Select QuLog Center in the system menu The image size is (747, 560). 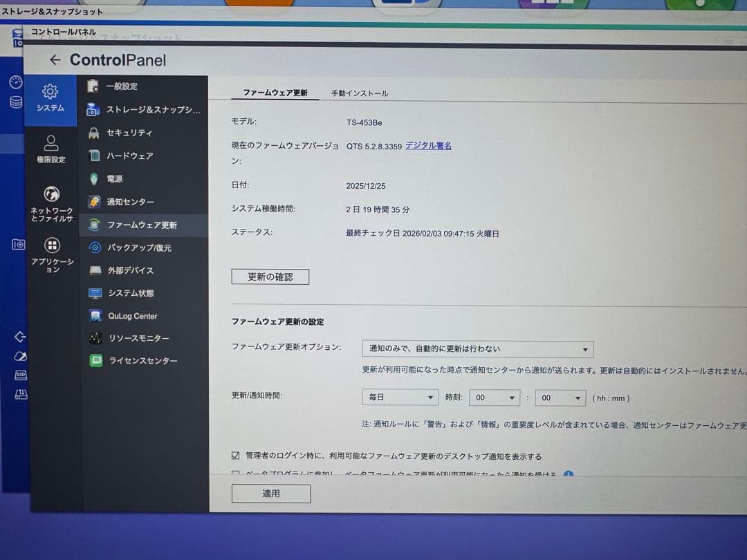(132, 316)
